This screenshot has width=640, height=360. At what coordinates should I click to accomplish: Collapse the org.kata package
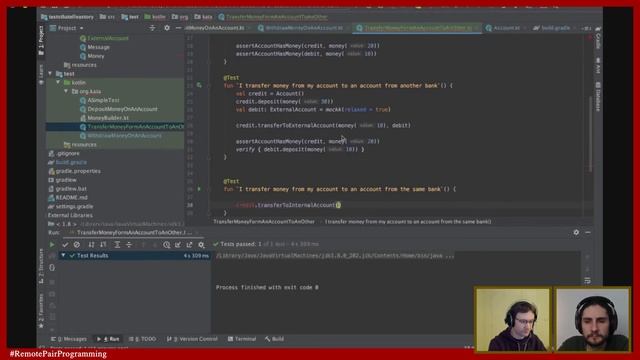tap(66, 91)
